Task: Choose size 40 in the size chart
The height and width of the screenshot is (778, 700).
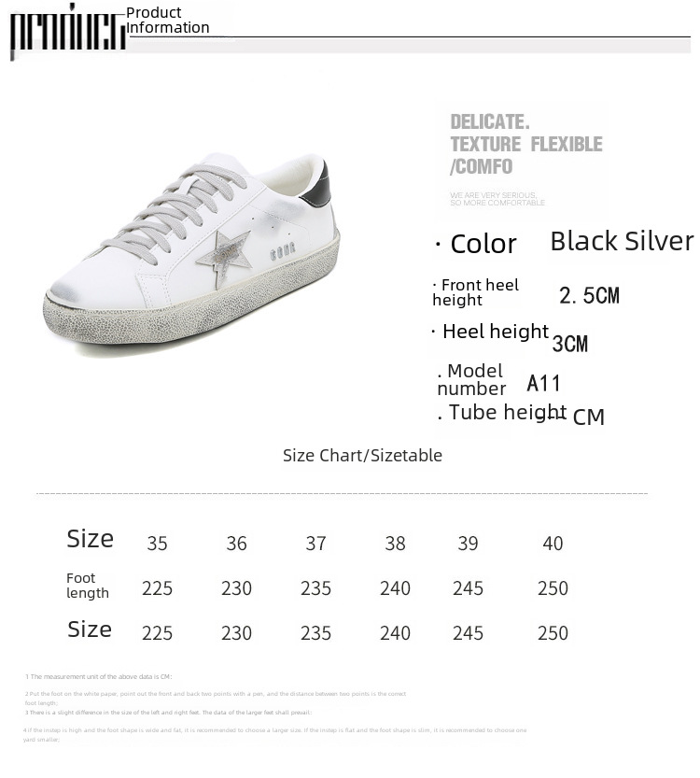Action: (553, 544)
